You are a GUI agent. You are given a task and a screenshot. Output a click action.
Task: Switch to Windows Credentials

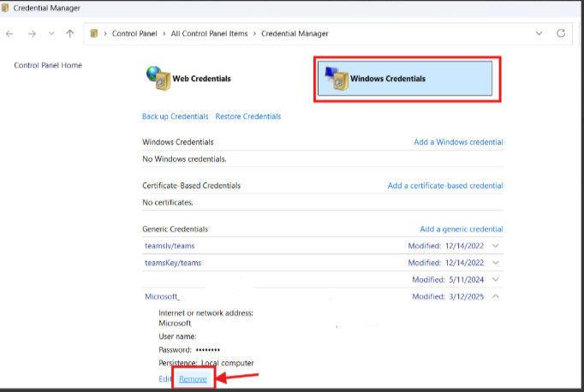[x=405, y=79]
